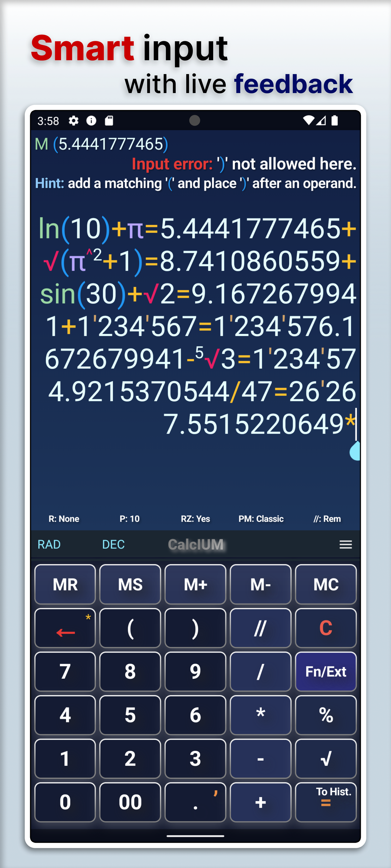391x868 pixels.
Task: Open the hamburger menu icon
Action: (x=345, y=544)
